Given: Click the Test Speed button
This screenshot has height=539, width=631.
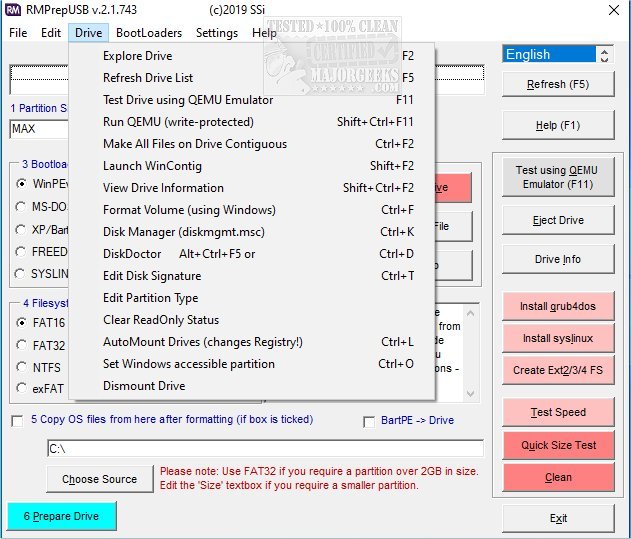Looking at the screenshot, I should point(558,412).
